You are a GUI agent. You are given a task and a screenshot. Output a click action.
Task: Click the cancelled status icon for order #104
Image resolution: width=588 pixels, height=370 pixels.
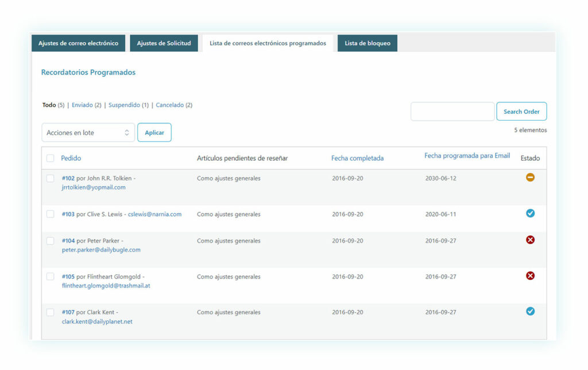tap(530, 240)
